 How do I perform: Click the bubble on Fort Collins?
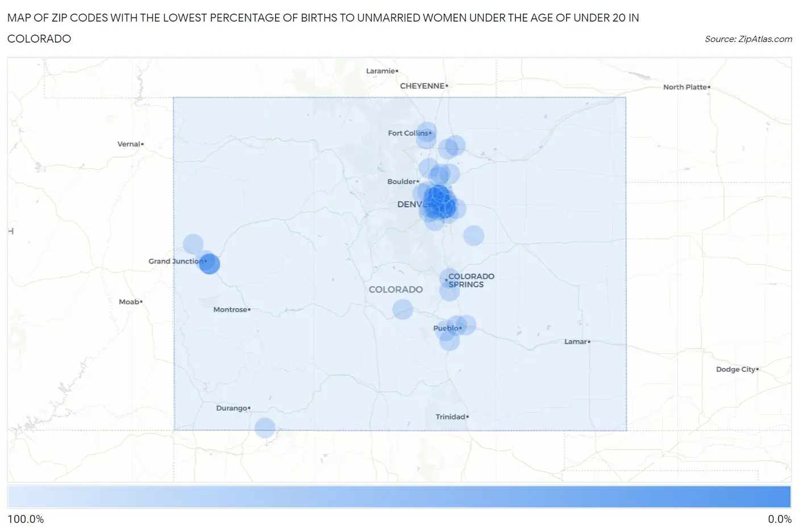click(x=427, y=133)
